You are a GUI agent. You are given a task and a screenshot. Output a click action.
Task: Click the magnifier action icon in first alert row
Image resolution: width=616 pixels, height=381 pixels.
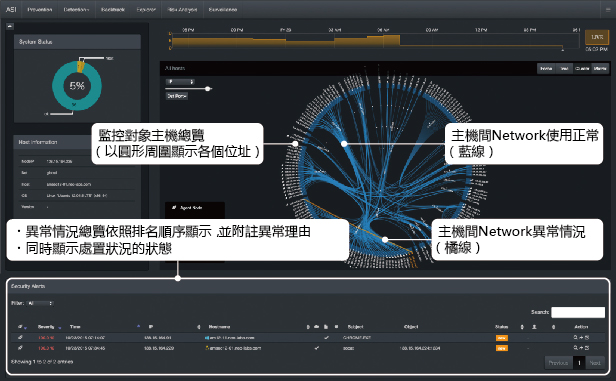tap(576, 337)
